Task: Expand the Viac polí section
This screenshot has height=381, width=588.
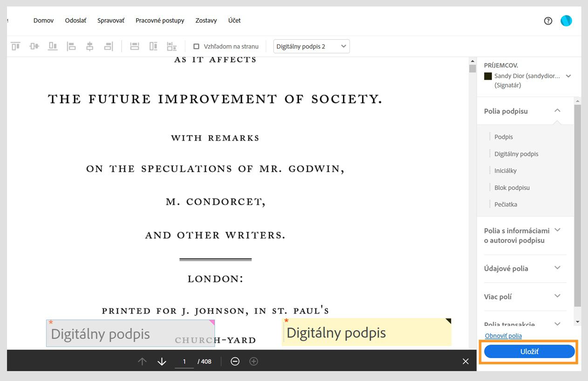Action: (x=558, y=296)
